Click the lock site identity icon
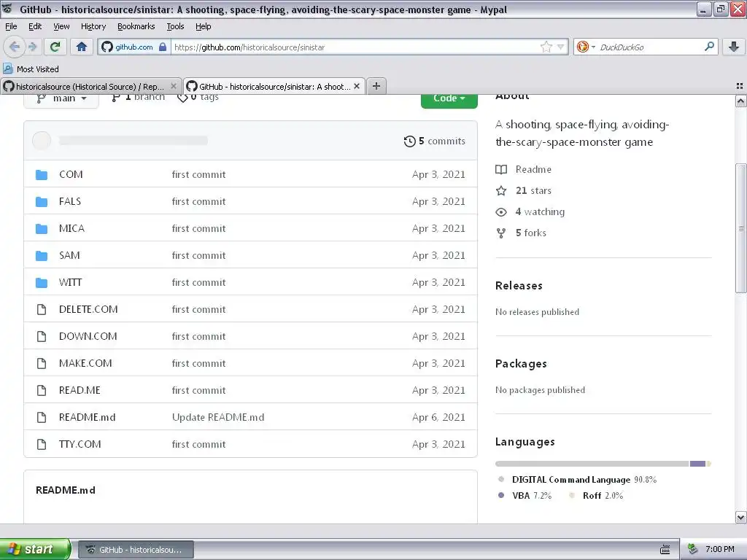 [163, 47]
